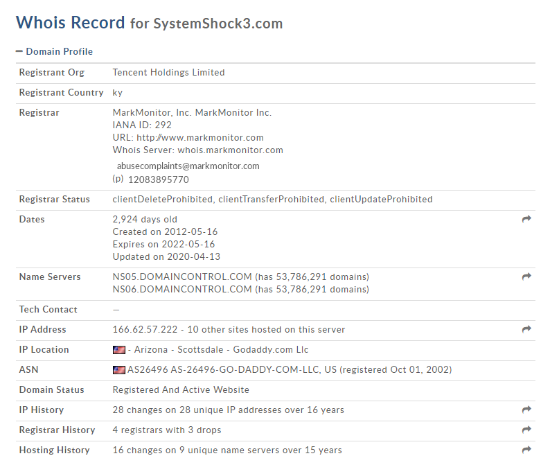Click phone number 12083895770
The height and width of the screenshot is (465, 550).
coord(159,180)
